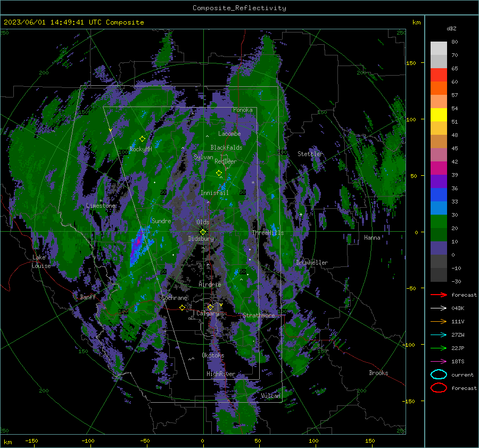Click the HighRiver label
The height and width of the screenshot is (448, 479).
point(221,374)
